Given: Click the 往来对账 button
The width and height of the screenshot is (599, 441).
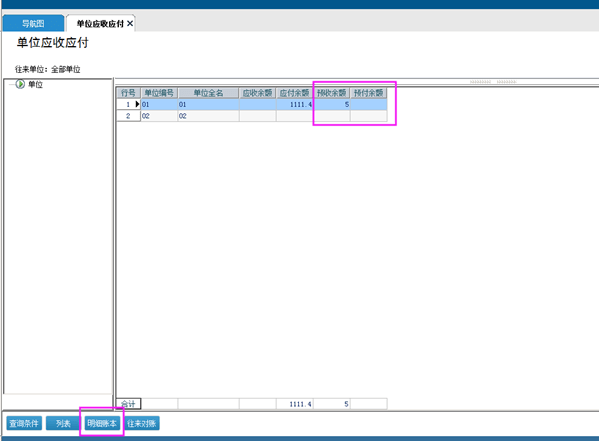Looking at the screenshot, I should tap(141, 423).
